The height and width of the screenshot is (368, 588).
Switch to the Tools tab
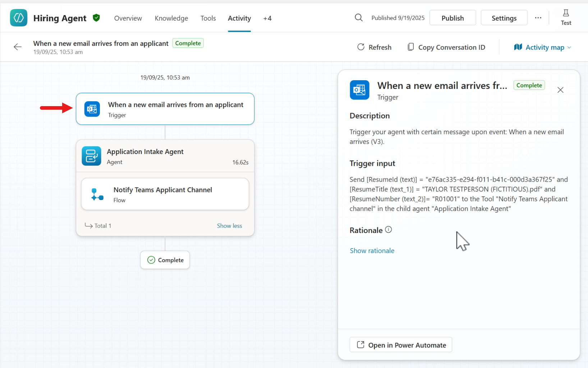tap(208, 18)
